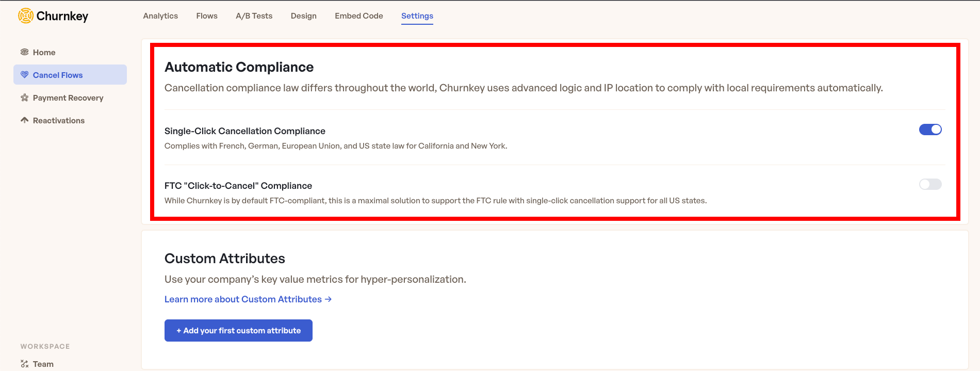Open Team via its sidebar icon
The width and height of the screenshot is (980, 371).
(24, 364)
